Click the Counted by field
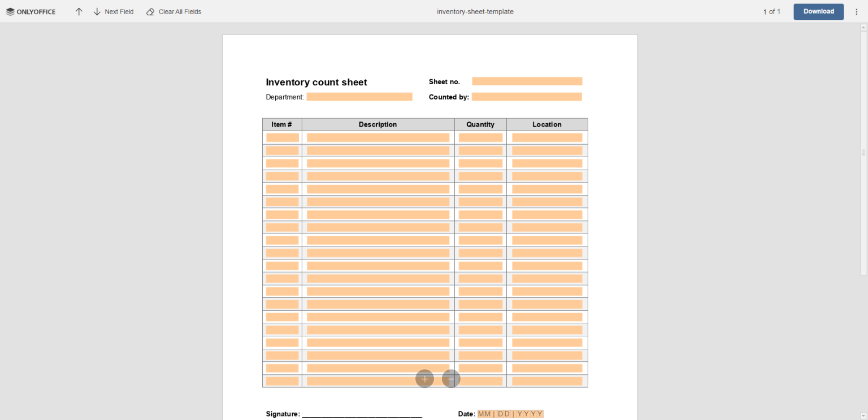This screenshot has height=420, width=868. click(x=526, y=96)
